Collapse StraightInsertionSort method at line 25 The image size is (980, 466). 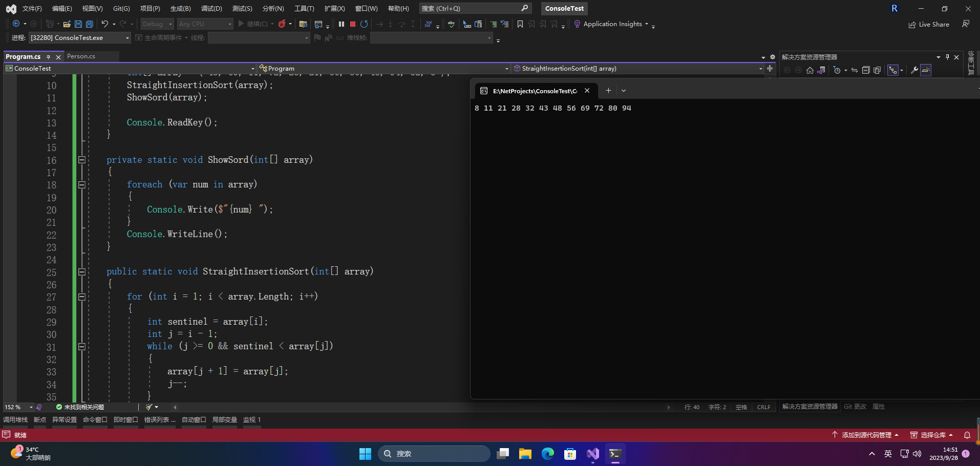click(x=81, y=272)
